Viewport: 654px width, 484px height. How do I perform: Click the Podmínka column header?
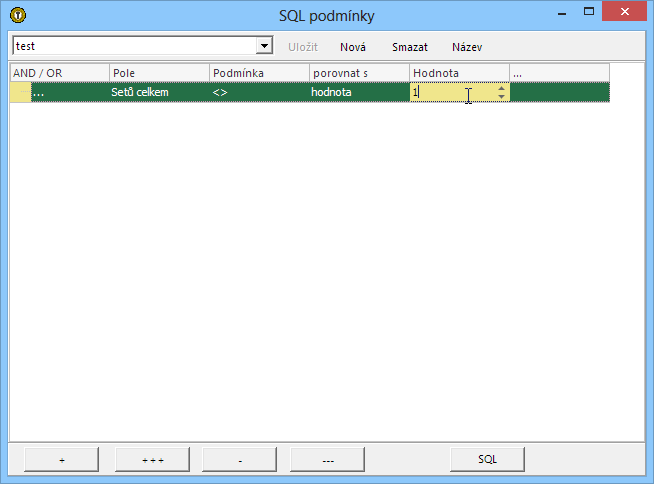[259, 73]
